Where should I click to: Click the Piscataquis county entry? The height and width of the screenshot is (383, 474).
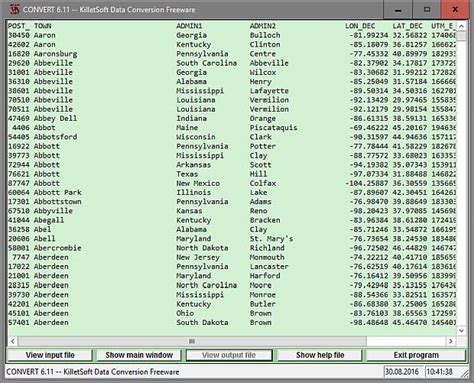pos(273,128)
